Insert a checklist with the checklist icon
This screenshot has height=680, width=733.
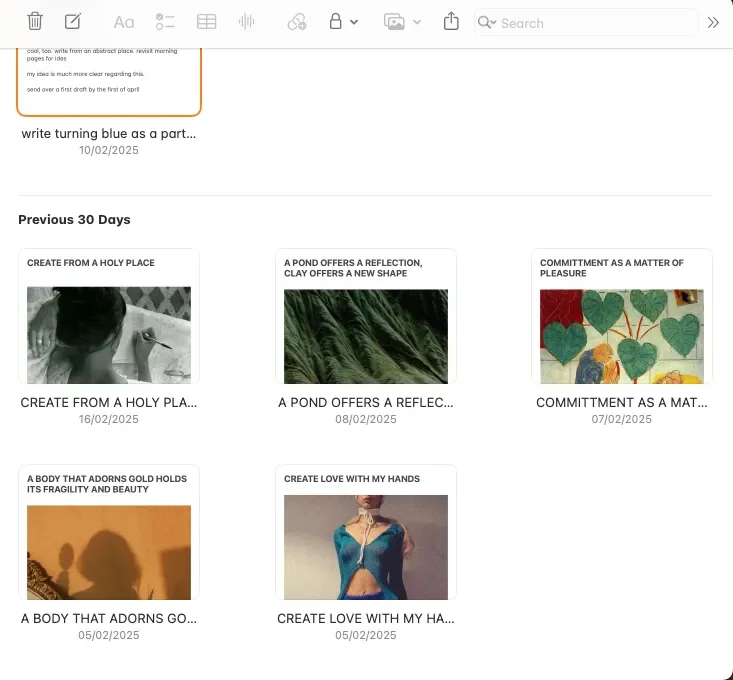coord(165,21)
